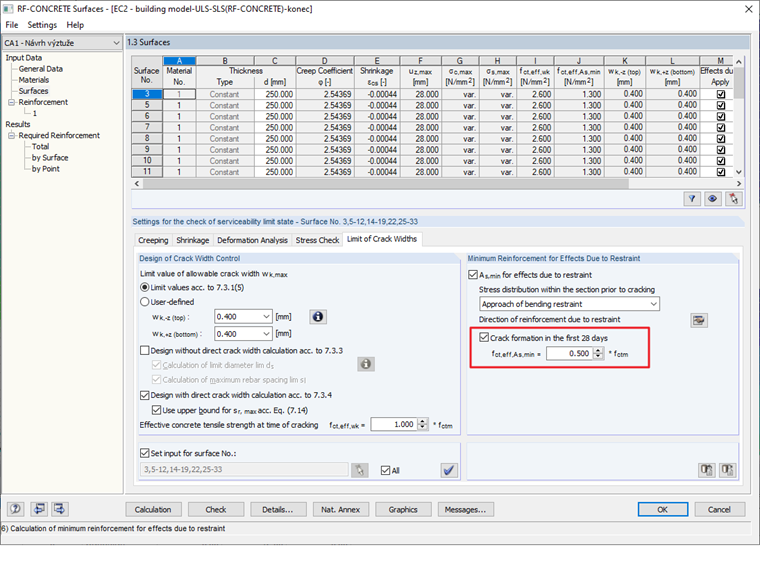The height and width of the screenshot is (570, 760).
Task: Click the Graphics button
Action: pyautogui.click(x=403, y=509)
